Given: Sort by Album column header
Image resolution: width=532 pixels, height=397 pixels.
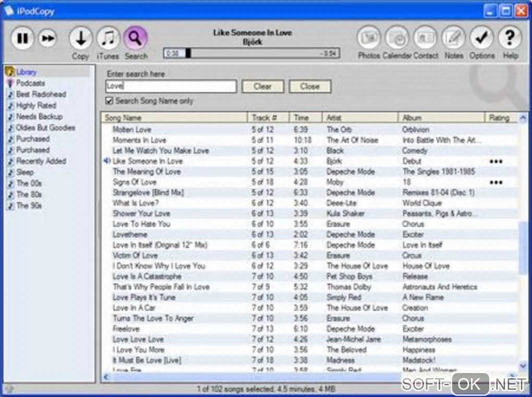Looking at the screenshot, I should pos(441,118).
